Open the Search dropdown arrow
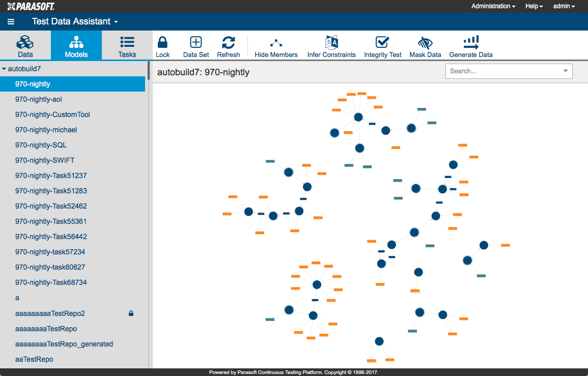This screenshot has height=376, width=588. [x=565, y=71]
